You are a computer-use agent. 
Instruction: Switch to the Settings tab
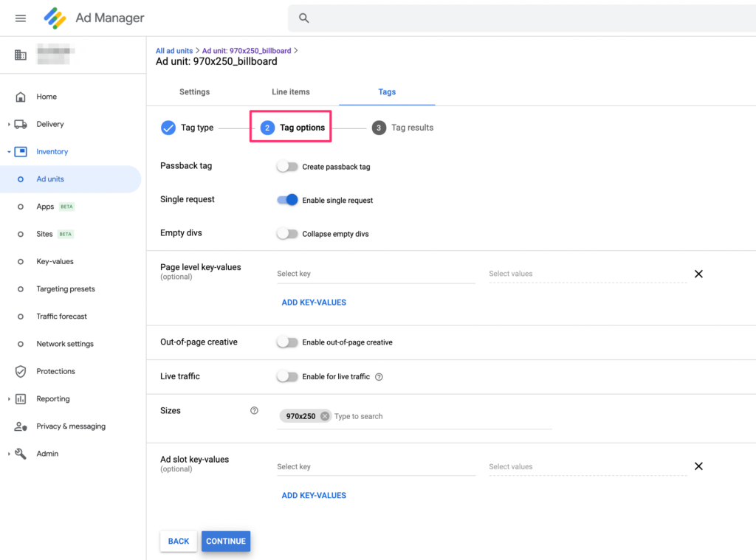[194, 91]
